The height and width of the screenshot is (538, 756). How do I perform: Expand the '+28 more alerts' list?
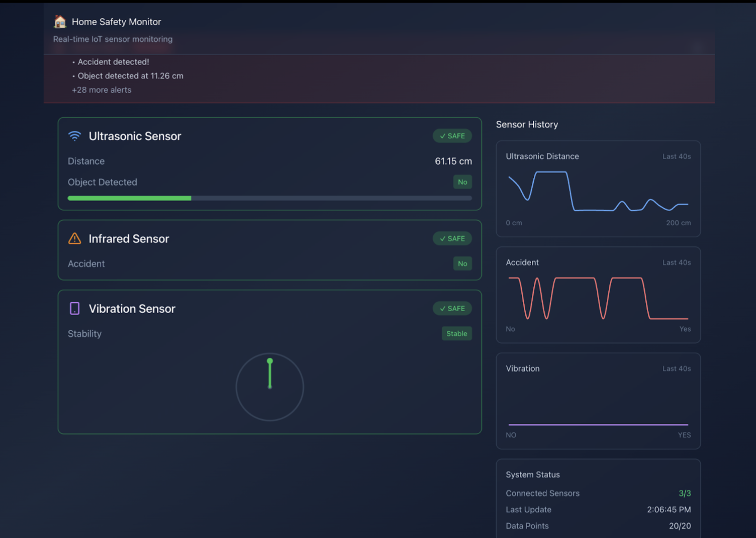(x=102, y=90)
